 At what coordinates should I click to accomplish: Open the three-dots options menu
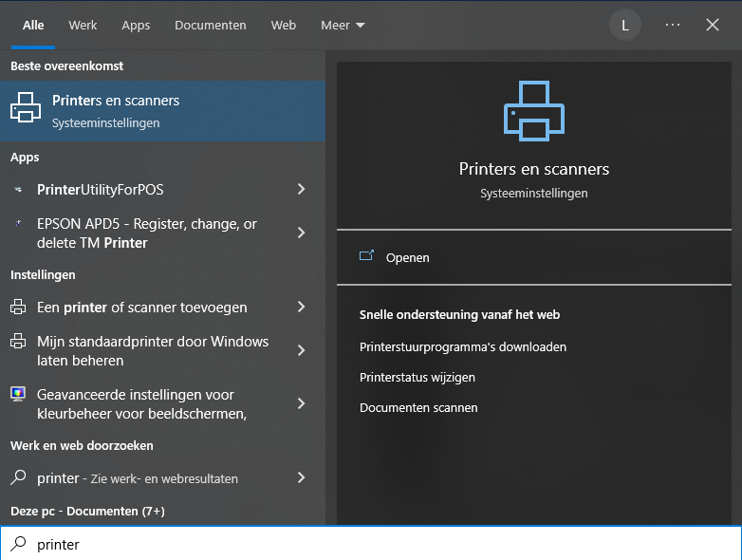(673, 26)
